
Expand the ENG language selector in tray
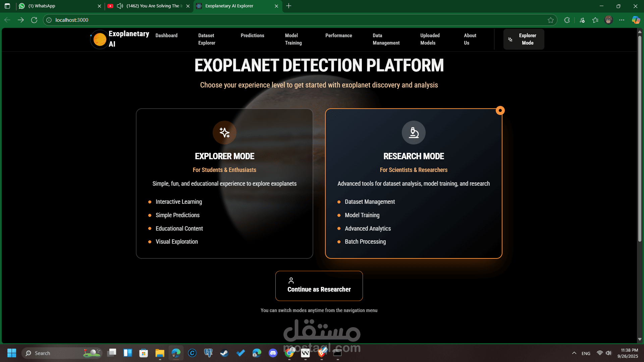pyautogui.click(x=586, y=353)
